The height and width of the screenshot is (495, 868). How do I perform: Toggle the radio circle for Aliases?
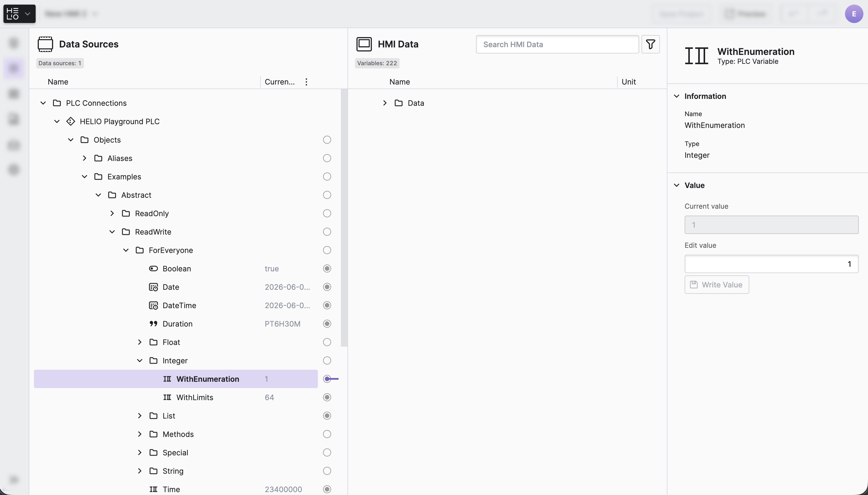point(327,158)
